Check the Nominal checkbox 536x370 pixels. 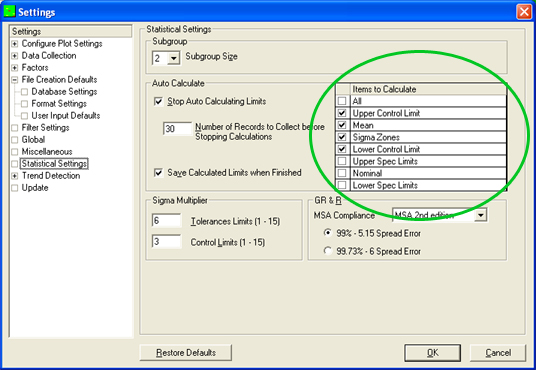(x=342, y=173)
